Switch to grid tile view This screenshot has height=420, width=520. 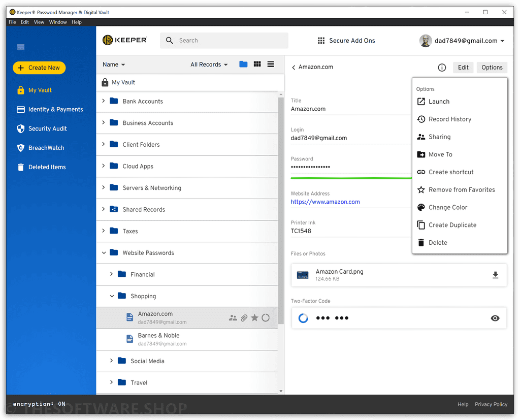[257, 64]
